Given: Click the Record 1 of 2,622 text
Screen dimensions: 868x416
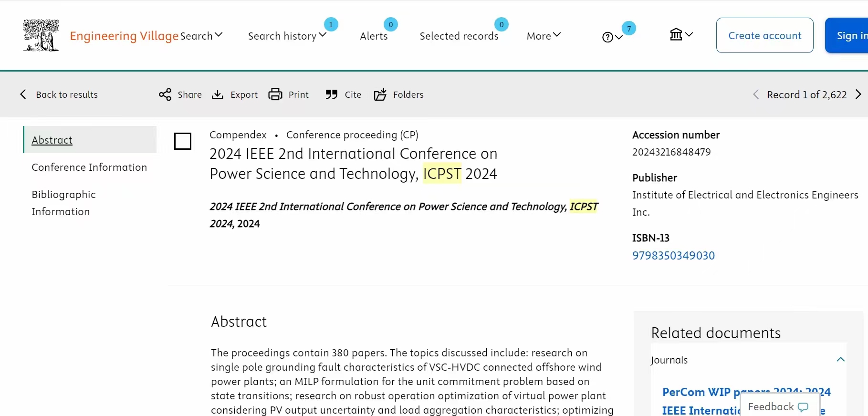Looking at the screenshot, I should tap(807, 94).
